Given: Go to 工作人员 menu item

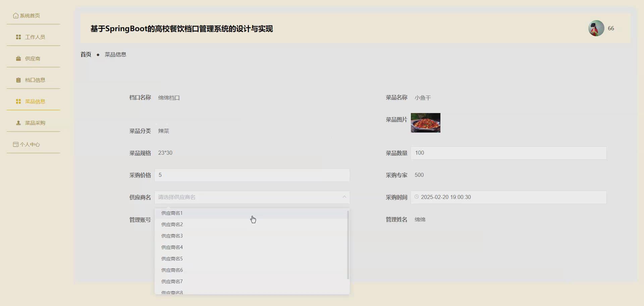Looking at the screenshot, I should [34, 37].
